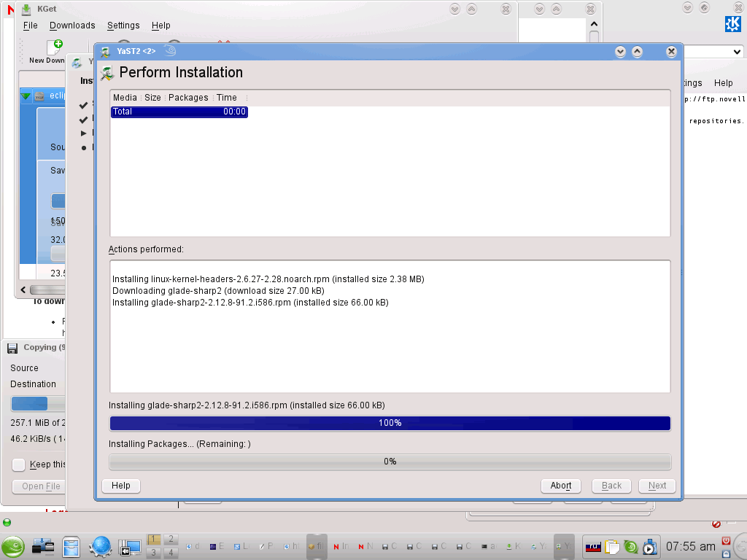Click the New Download icon in KGet
747x560 pixels.
coord(54,47)
